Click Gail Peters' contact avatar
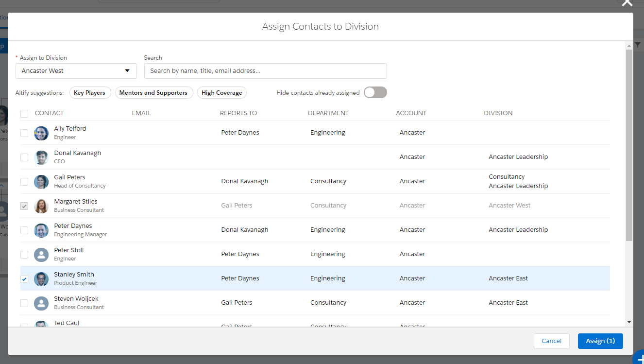Image resolution: width=644 pixels, height=364 pixels. [x=41, y=182]
